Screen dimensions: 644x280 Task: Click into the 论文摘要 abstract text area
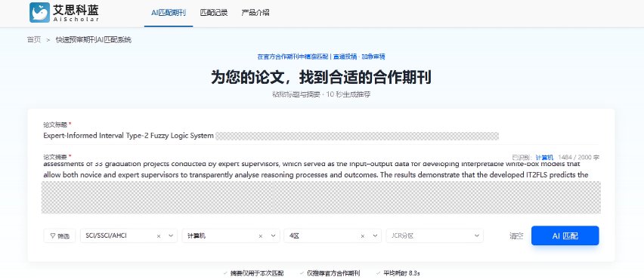(x=320, y=187)
